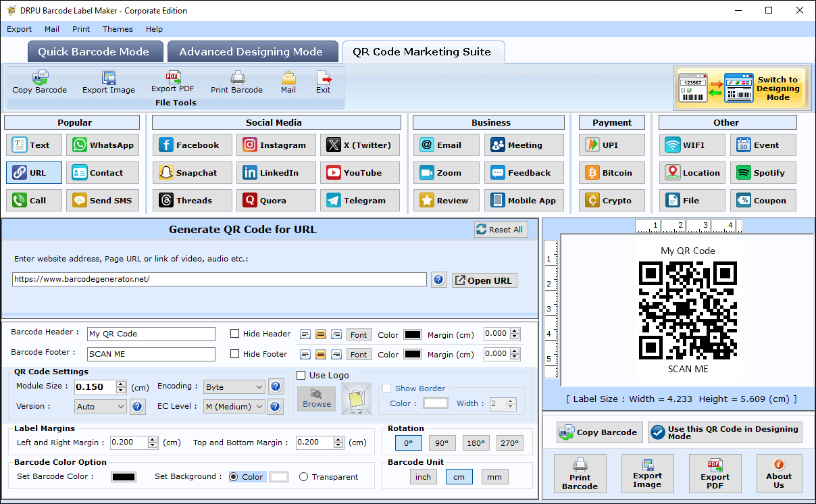Adjust Module Size stepper
816x504 pixels.
[121, 387]
